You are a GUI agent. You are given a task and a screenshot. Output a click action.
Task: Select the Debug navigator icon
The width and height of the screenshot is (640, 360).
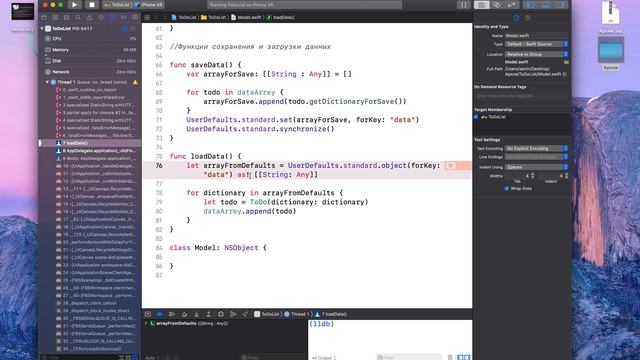point(112,18)
